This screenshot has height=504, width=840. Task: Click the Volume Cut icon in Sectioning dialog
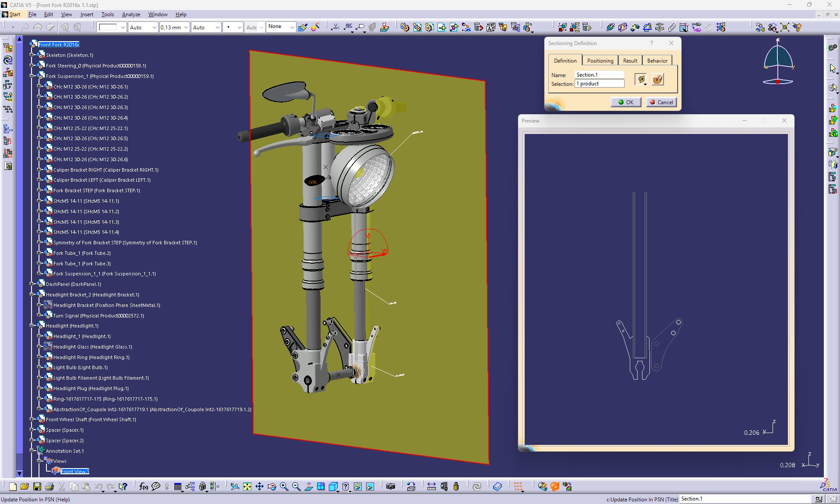tap(657, 79)
